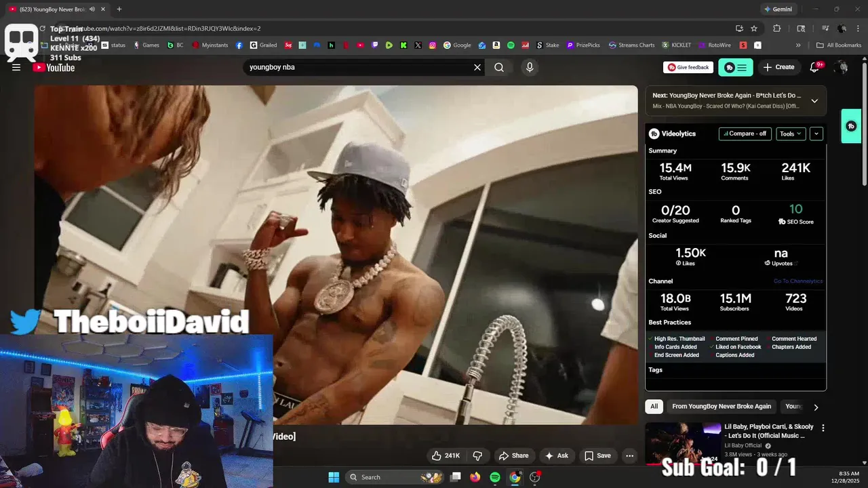Image resolution: width=868 pixels, height=488 pixels.
Task: Open Firefox from the taskbar
Action: point(475,477)
